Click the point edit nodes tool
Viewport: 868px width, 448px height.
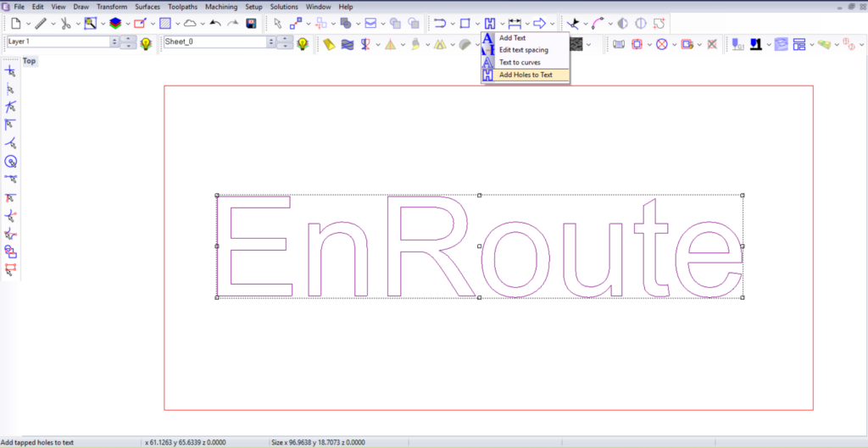point(296,24)
